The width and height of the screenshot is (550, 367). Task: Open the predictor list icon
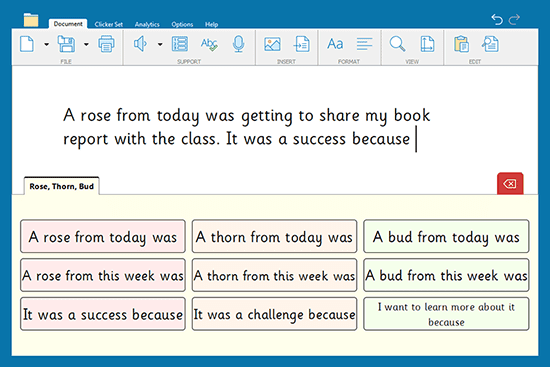pyautogui.click(x=180, y=44)
